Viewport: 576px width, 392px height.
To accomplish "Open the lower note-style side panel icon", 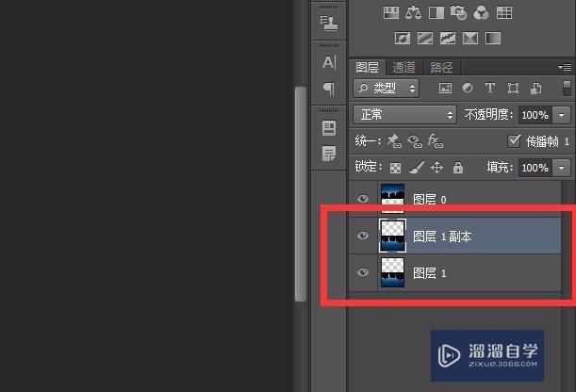I will point(329,154).
